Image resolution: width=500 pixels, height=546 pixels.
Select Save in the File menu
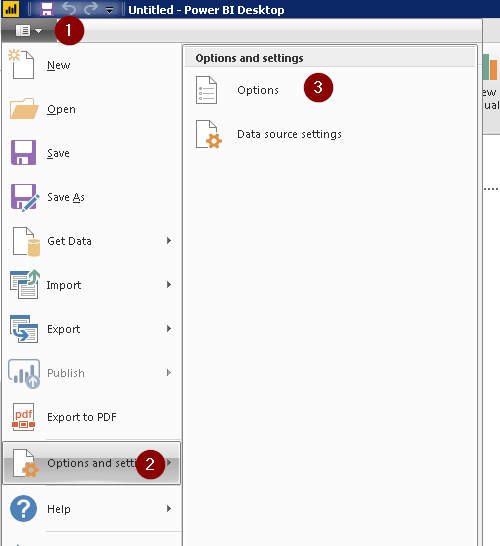pyautogui.click(x=58, y=153)
